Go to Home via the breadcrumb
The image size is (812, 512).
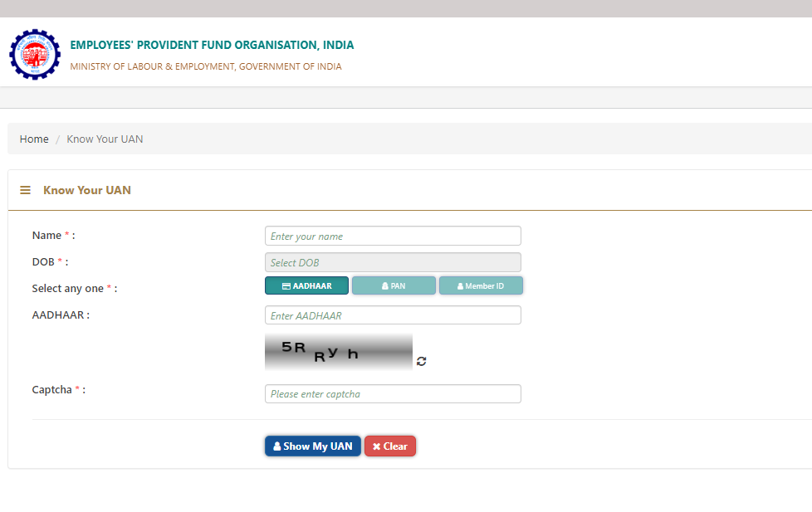tap(34, 139)
